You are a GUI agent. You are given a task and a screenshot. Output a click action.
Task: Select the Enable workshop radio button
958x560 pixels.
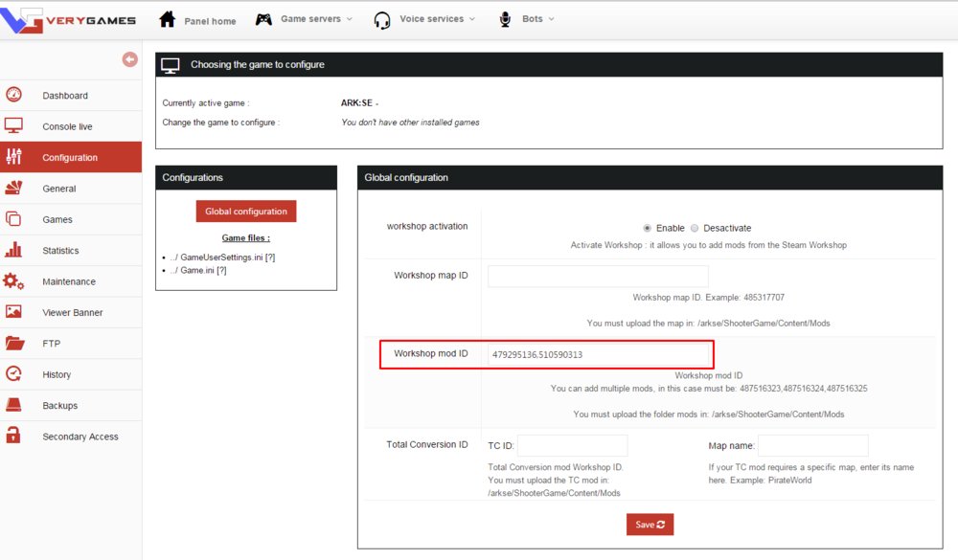pyautogui.click(x=648, y=228)
